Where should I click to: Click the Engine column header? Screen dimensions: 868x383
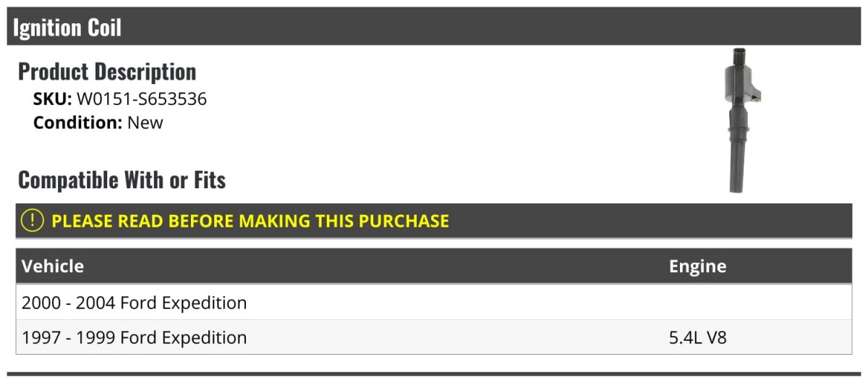pyautogui.click(x=697, y=266)
